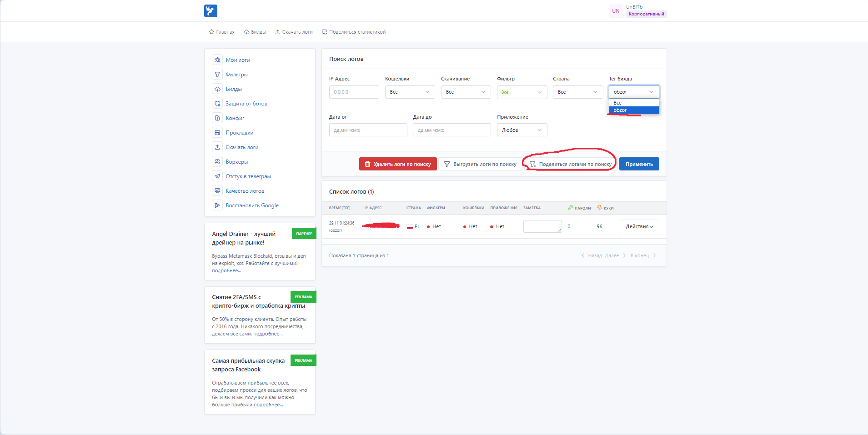
Task: Click the Поделиться логами по поиску button
Action: (x=571, y=164)
